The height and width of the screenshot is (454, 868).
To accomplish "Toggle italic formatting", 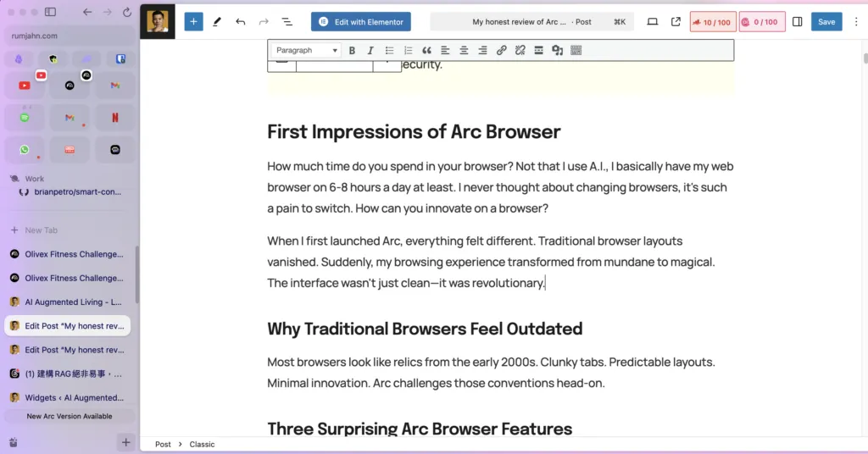I will click(370, 51).
